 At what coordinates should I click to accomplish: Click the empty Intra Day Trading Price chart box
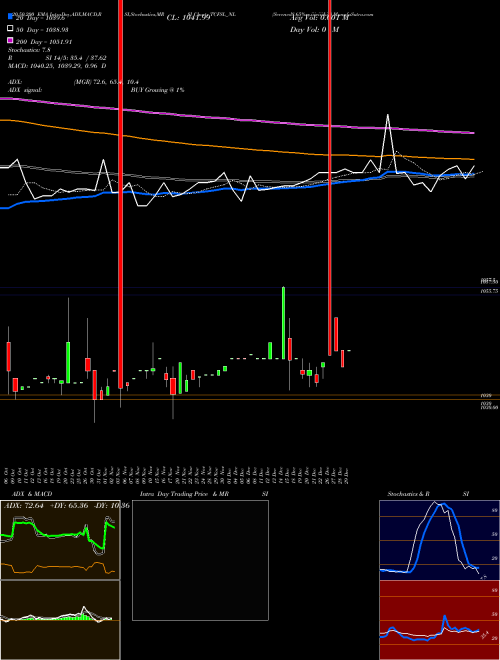tap(200, 560)
